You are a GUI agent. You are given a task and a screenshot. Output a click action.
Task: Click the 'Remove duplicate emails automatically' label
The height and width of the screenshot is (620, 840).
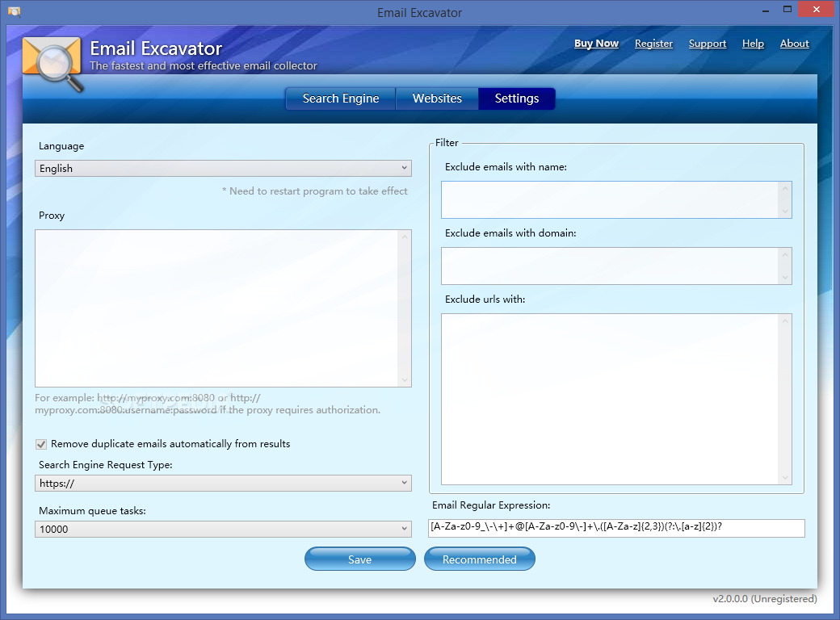(x=170, y=444)
